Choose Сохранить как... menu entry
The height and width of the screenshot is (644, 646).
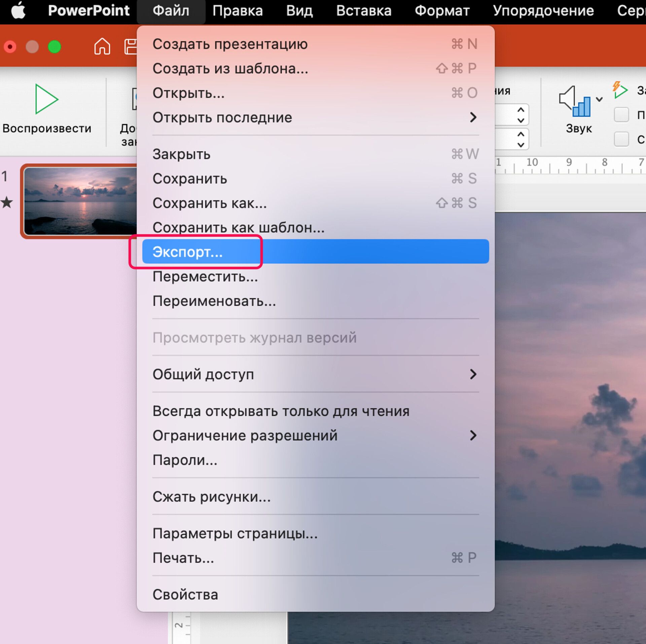tap(209, 203)
